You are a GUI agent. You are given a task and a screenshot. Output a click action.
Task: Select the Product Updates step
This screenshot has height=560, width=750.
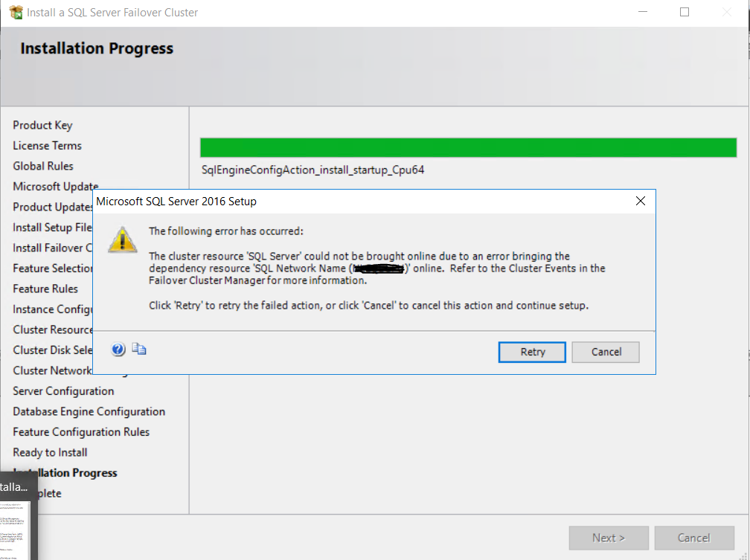(x=53, y=207)
